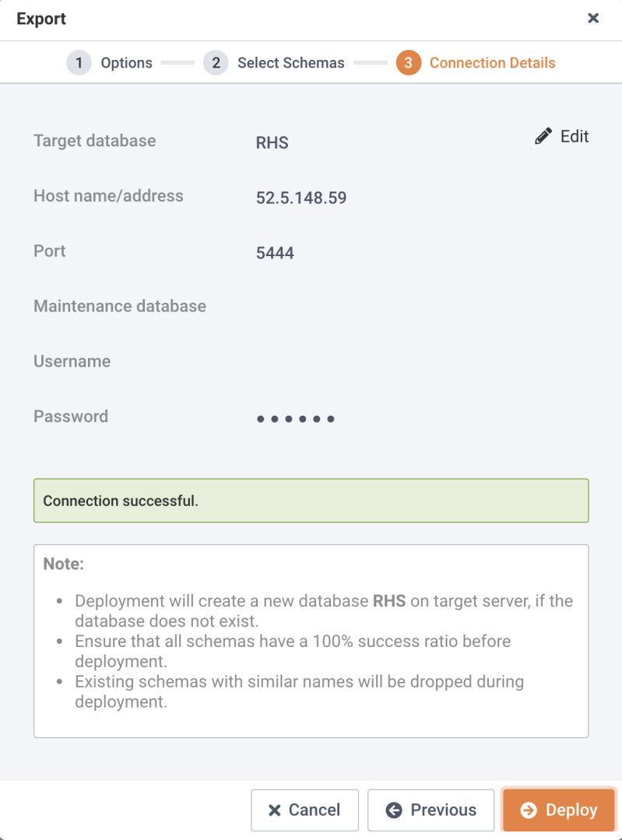The image size is (622, 840).
Task: Click the Edit link text
Action: click(575, 136)
